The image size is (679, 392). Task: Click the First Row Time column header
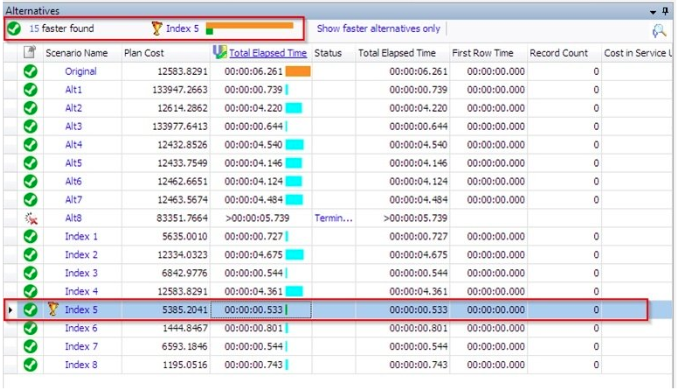click(x=482, y=53)
